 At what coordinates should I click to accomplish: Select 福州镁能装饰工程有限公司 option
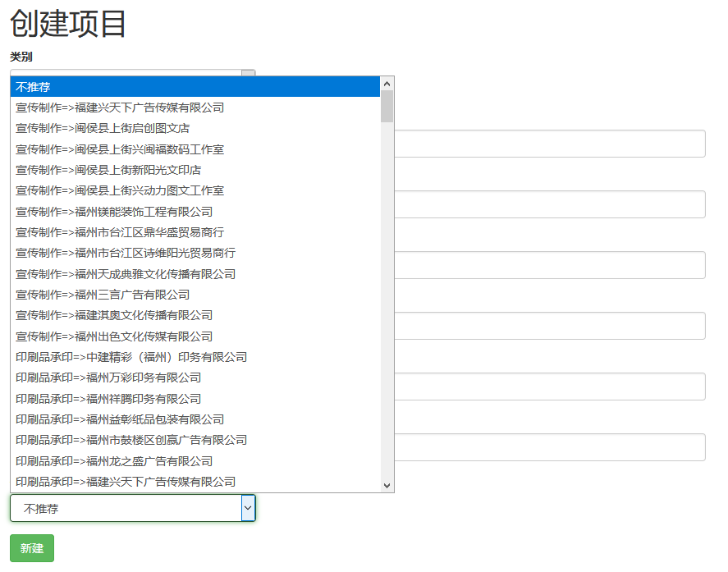(x=114, y=212)
